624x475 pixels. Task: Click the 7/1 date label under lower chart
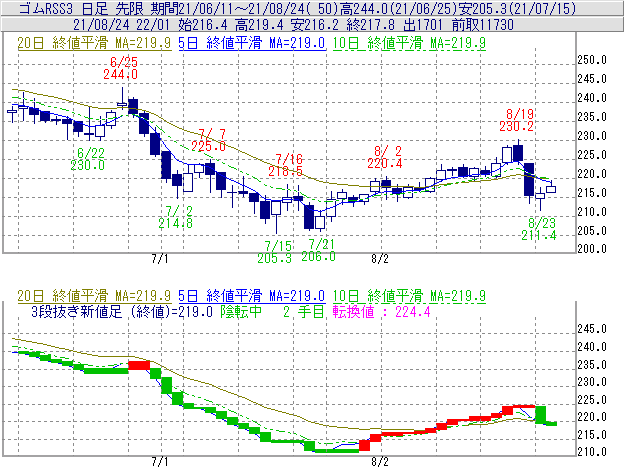(x=160, y=462)
